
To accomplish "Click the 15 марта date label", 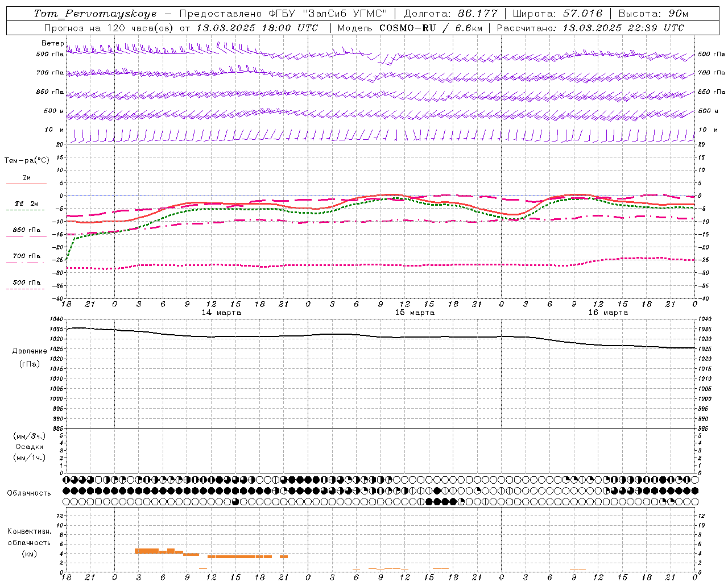I will pos(415,313).
